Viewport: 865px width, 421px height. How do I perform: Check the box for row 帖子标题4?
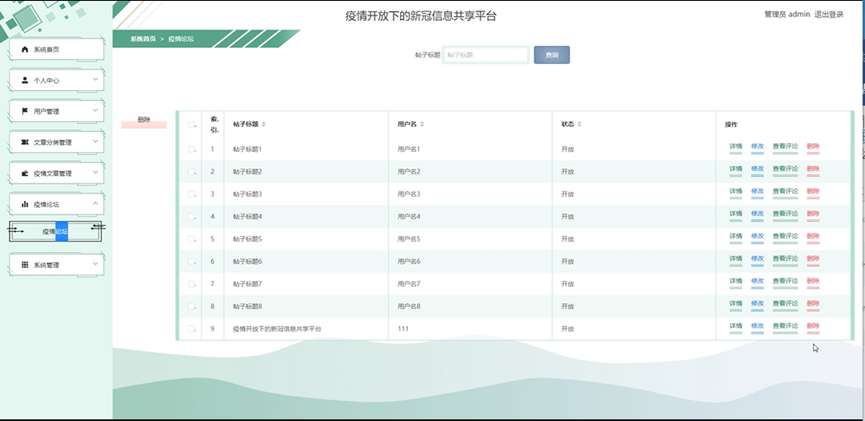191,216
